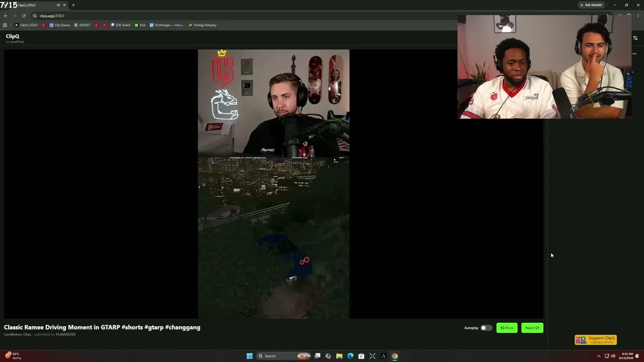Open the volume control in system tray
This screenshot has height=362, width=644.
click(613, 356)
